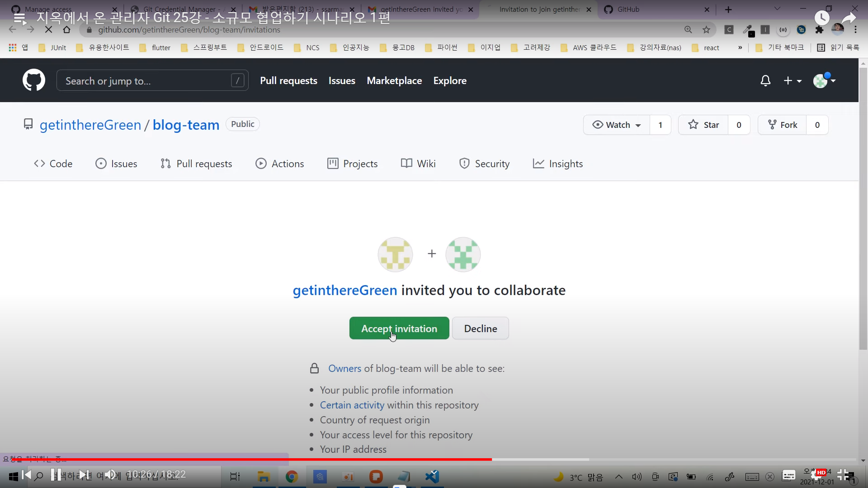Viewport: 868px width, 488px height.
Task: Star the blog-team repository
Action: coord(703,125)
